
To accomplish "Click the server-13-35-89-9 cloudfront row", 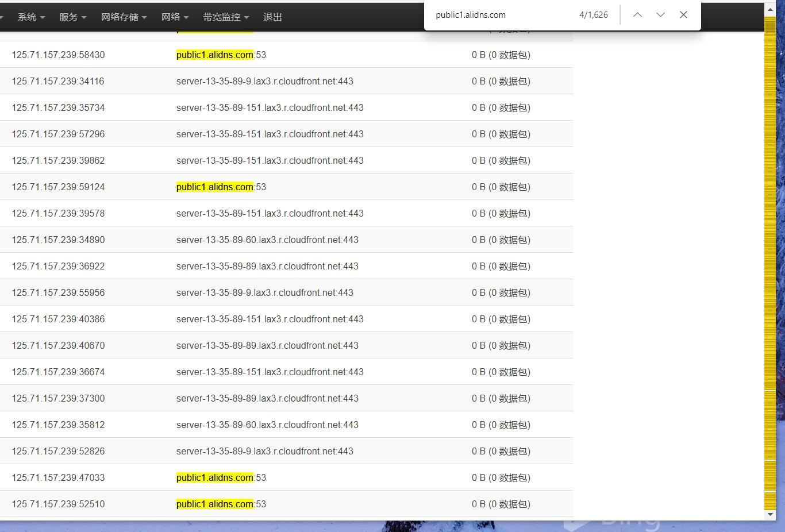I will [x=265, y=81].
